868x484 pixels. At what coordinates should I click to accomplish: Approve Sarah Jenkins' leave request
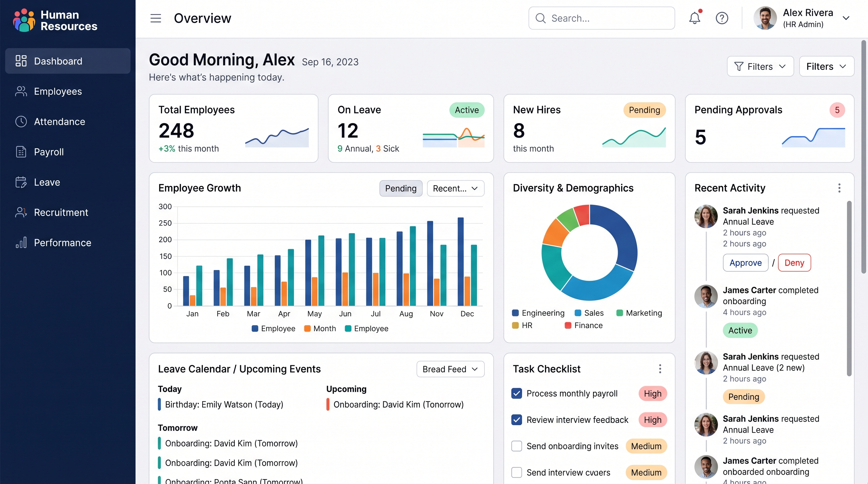click(745, 262)
